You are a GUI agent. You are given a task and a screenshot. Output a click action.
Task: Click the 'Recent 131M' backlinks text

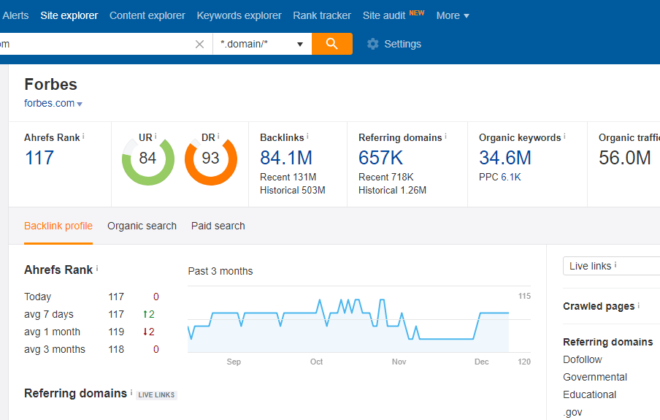tap(288, 177)
